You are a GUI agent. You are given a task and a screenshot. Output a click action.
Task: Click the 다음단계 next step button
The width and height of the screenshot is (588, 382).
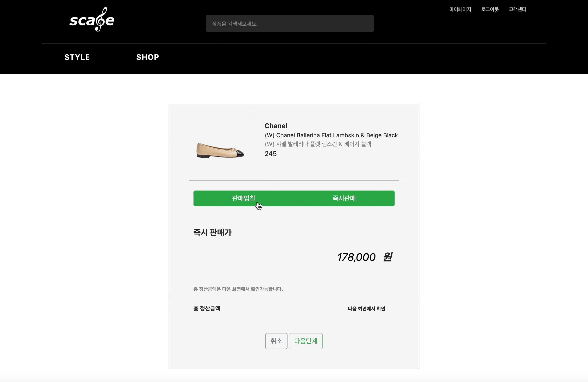tap(306, 341)
